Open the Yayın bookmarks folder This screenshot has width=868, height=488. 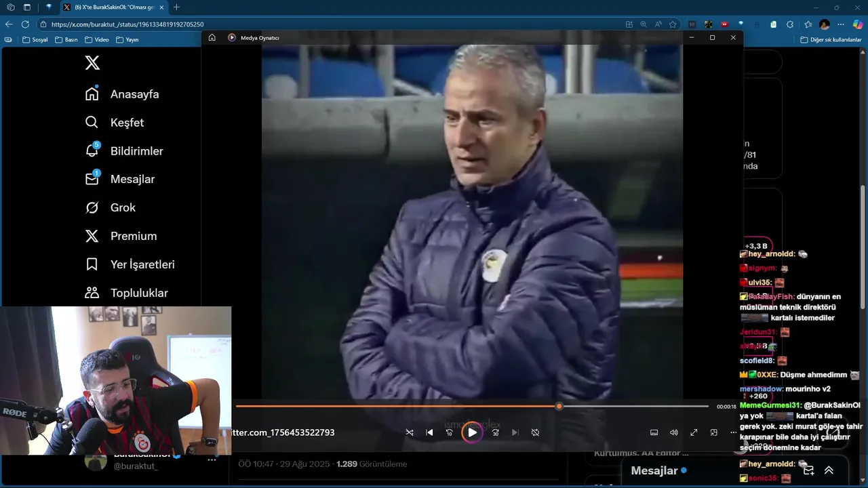click(x=127, y=39)
